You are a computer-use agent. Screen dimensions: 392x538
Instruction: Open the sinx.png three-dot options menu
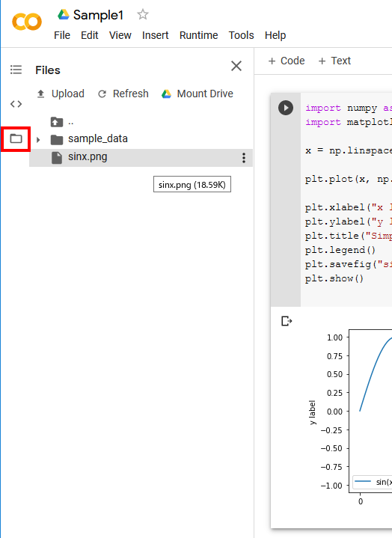point(243,158)
